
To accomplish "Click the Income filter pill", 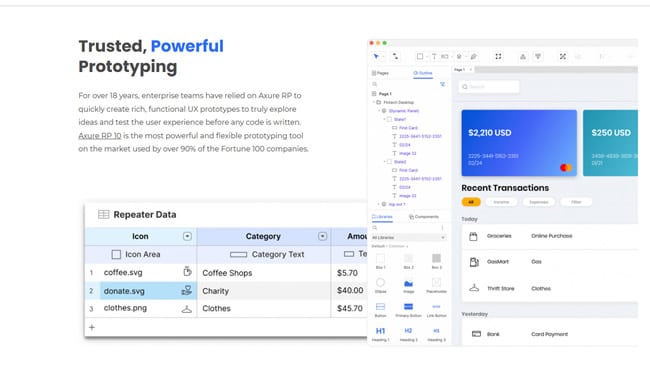I will point(501,202).
